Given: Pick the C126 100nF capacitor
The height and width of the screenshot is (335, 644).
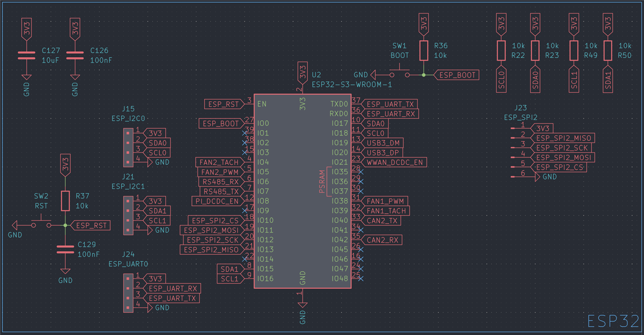Looking at the screenshot, I should (75, 56).
